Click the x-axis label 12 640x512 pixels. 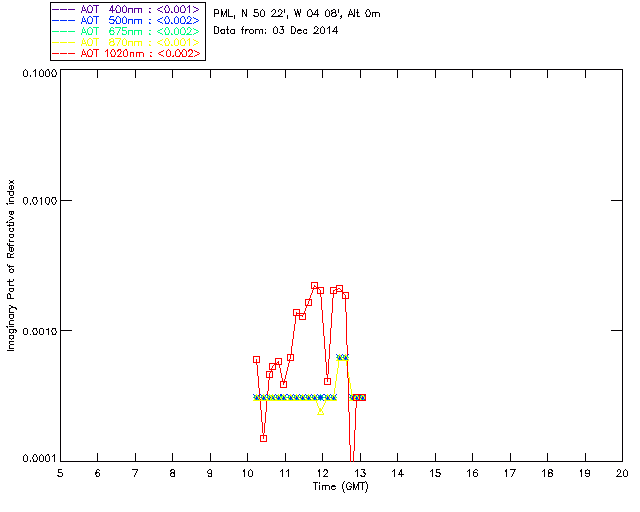(322, 473)
